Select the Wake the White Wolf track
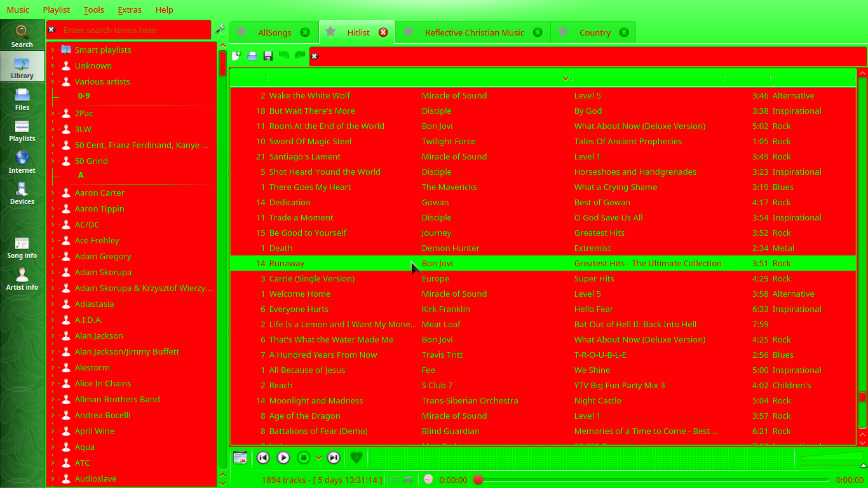868x488 pixels. [543, 95]
